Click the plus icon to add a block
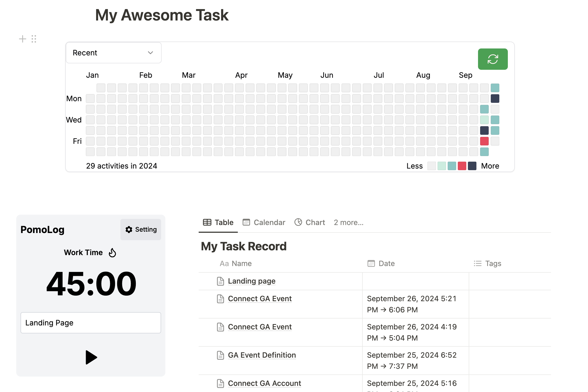Viewport: 588px width, 392px height. tap(23, 39)
